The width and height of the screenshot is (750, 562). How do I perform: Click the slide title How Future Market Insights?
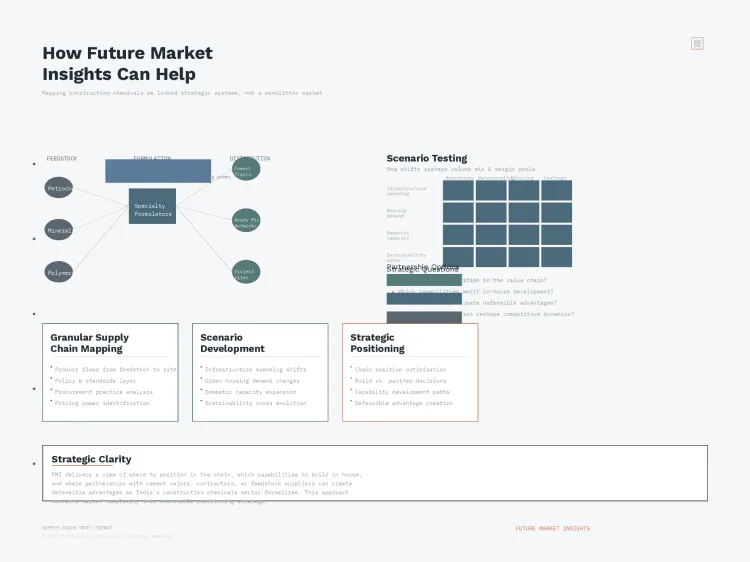coord(127,64)
